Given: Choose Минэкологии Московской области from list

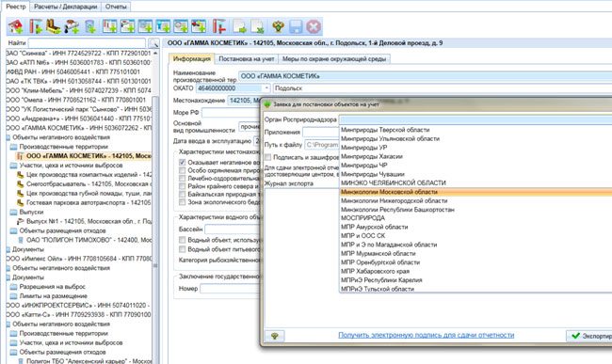Looking at the screenshot, I should coord(475,192).
